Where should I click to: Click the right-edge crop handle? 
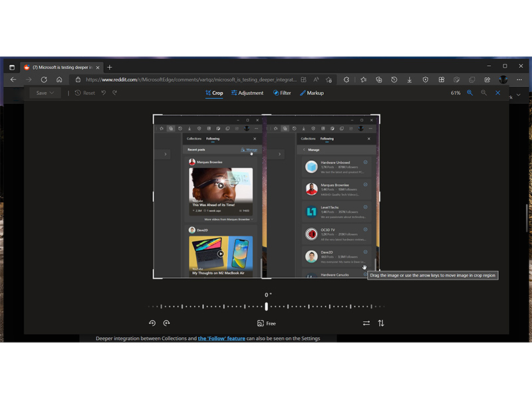click(x=379, y=196)
